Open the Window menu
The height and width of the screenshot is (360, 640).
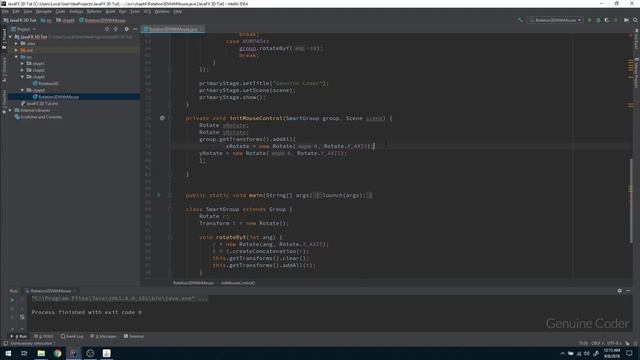click(162, 11)
